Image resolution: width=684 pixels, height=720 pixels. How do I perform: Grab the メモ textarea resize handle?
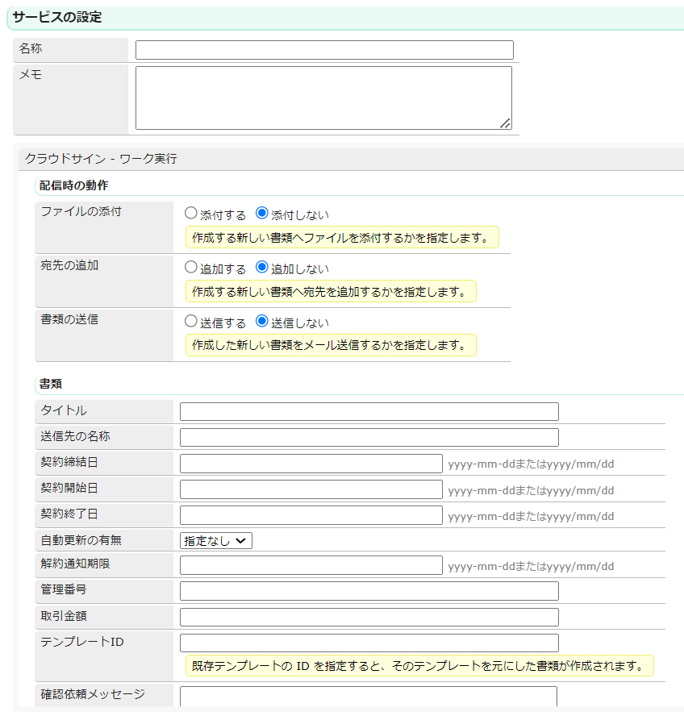(505, 123)
